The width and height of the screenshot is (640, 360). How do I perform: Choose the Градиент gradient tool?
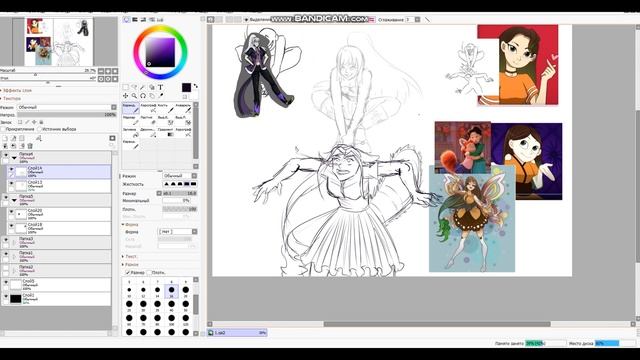click(166, 132)
